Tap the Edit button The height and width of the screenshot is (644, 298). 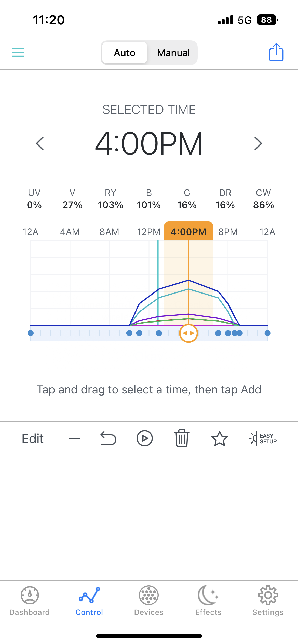click(x=33, y=438)
